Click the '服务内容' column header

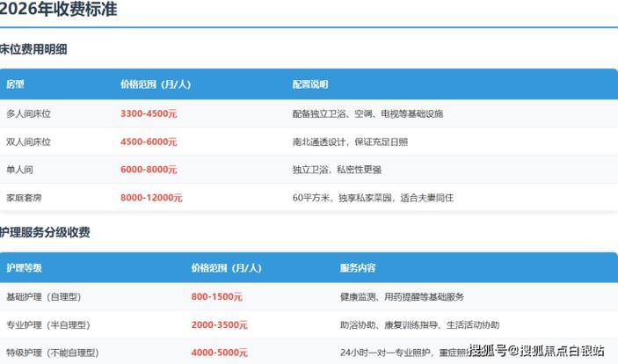pos(358,268)
